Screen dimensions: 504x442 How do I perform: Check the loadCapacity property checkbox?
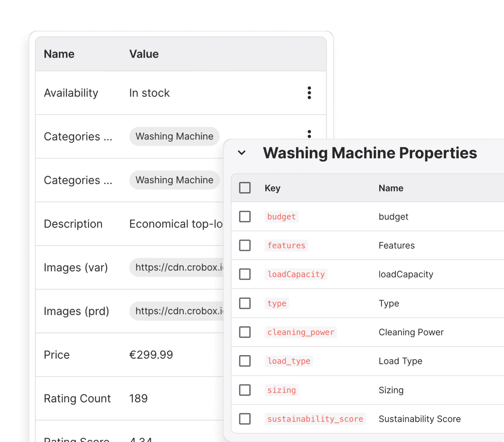pyautogui.click(x=245, y=274)
